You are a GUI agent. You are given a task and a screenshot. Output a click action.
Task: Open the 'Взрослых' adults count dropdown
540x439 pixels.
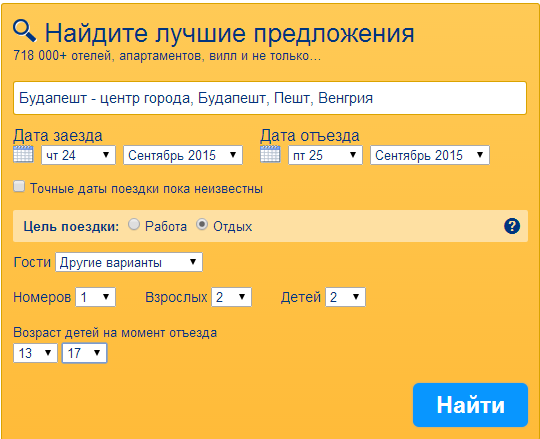(231, 297)
